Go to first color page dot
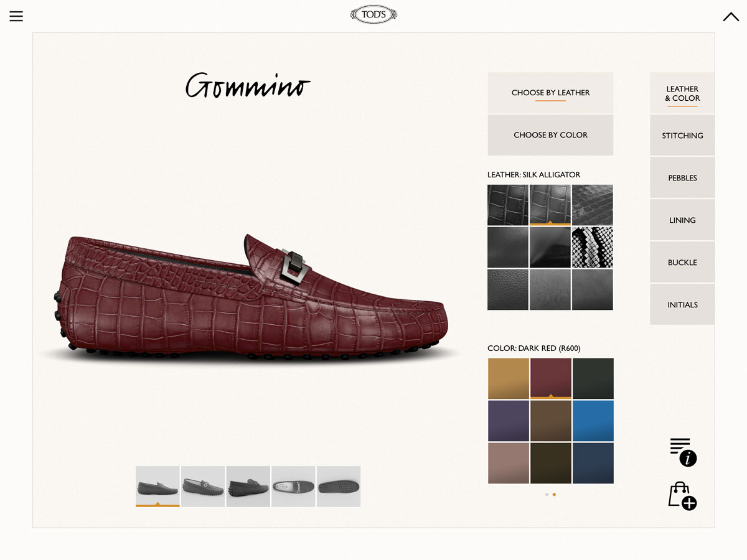The width and height of the screenshot is (747, 560). 547,495
